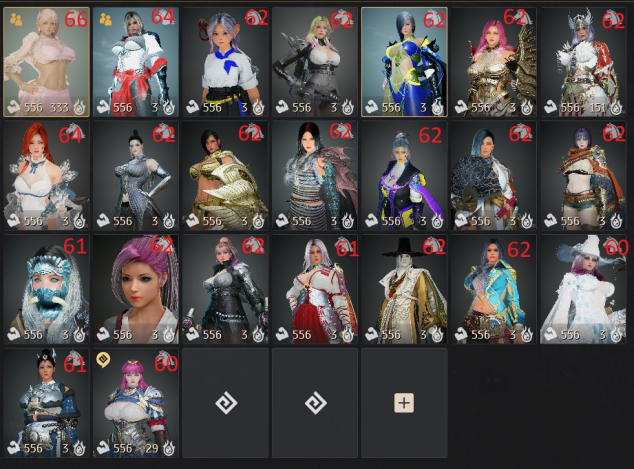Select the schoolgirl outfit blue scarf character
This screenshot has height=469, width=634.
226,62
